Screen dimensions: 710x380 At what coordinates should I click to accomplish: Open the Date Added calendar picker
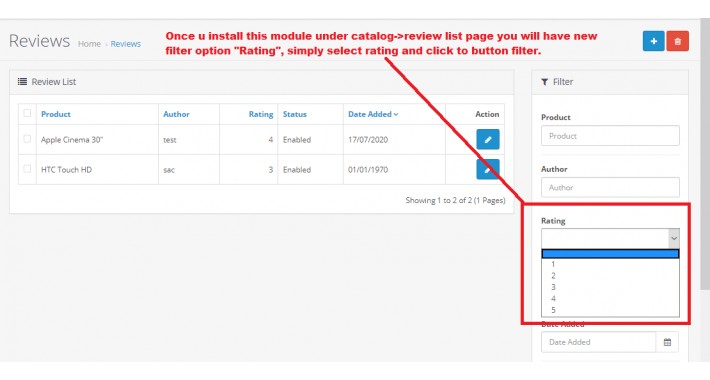pyautogui.click(x=667, y=342)
